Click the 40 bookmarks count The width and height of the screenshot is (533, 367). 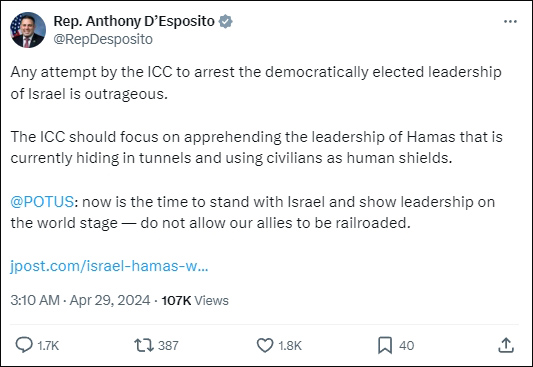click(407, 346)
